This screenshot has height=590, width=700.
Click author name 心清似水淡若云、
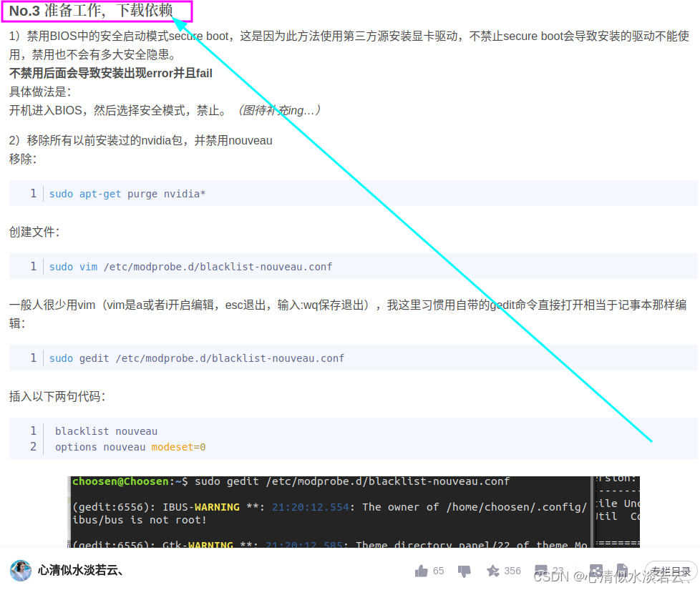[80, 571]
